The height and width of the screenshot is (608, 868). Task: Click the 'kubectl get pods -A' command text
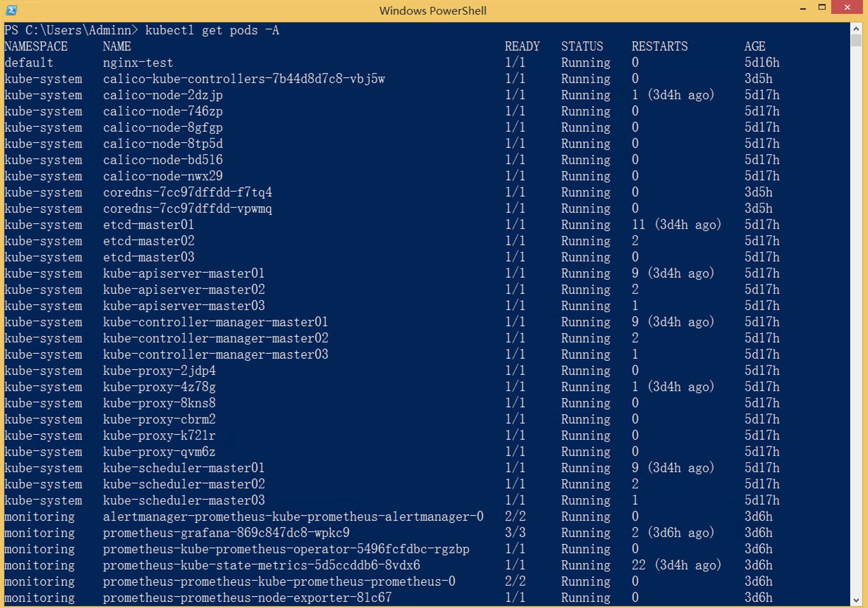click(x=212, y=30)
